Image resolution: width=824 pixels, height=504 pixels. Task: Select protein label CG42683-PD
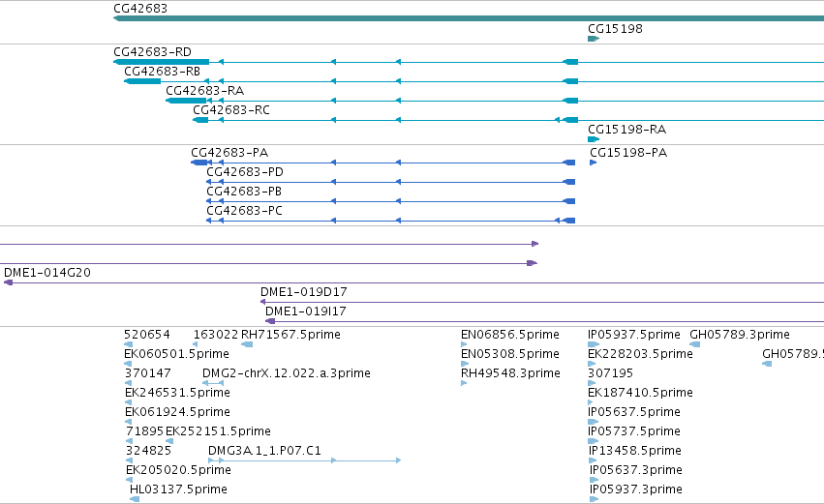click(x=245, y=172)
